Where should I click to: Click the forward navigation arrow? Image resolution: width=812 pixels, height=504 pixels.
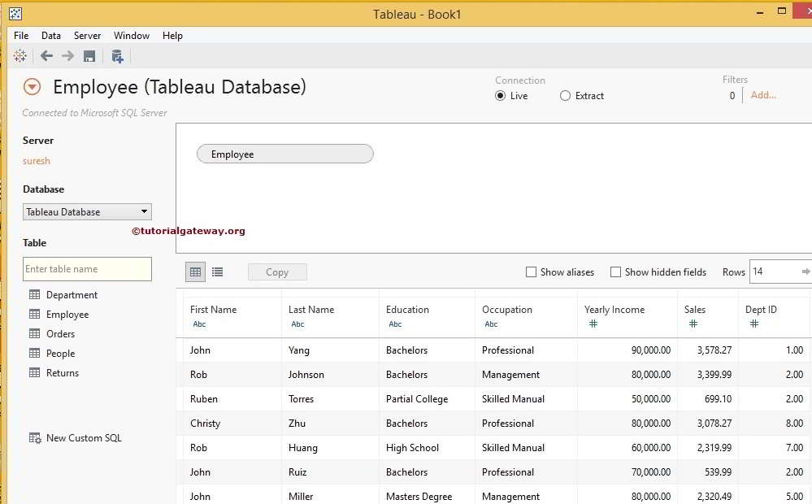click(67, 55)
